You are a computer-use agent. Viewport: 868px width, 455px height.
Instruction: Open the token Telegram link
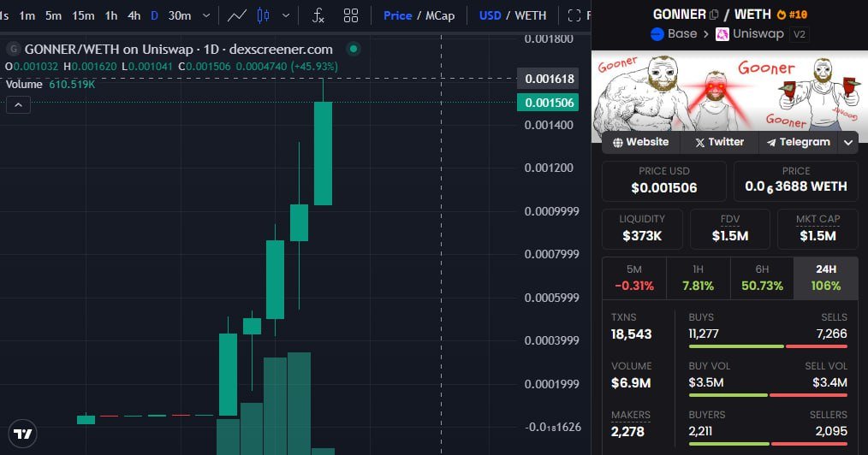pyautogui.click(x=799, y=142)
